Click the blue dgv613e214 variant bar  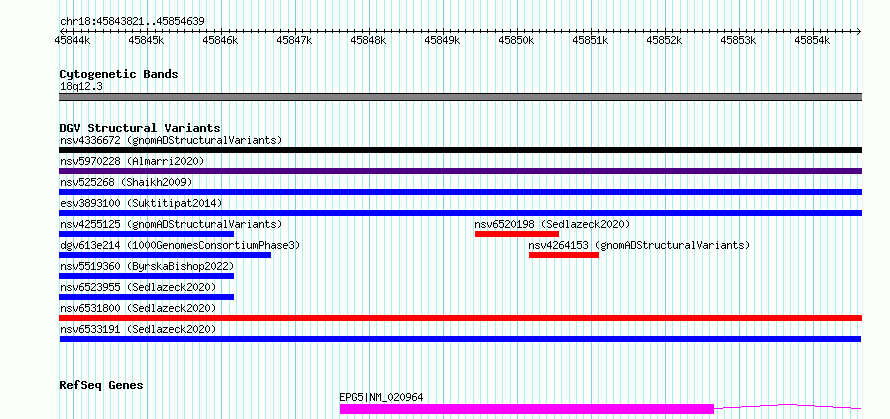point(165,255)
